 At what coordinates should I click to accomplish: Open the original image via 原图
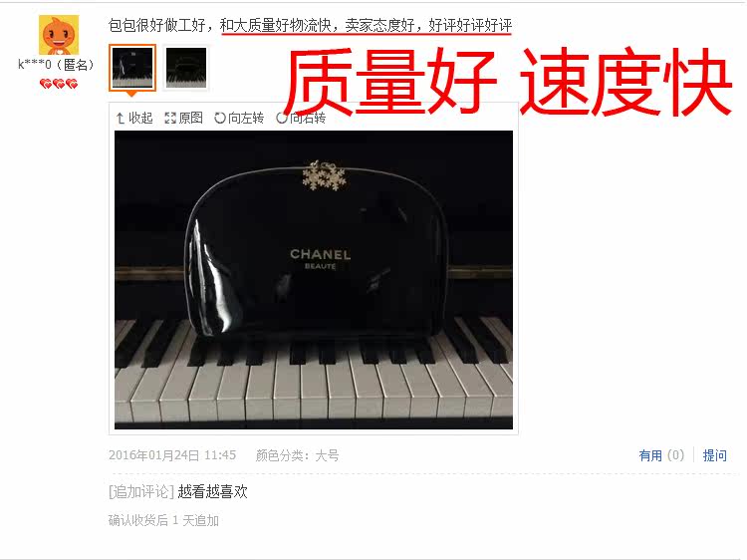pos(184,118)
